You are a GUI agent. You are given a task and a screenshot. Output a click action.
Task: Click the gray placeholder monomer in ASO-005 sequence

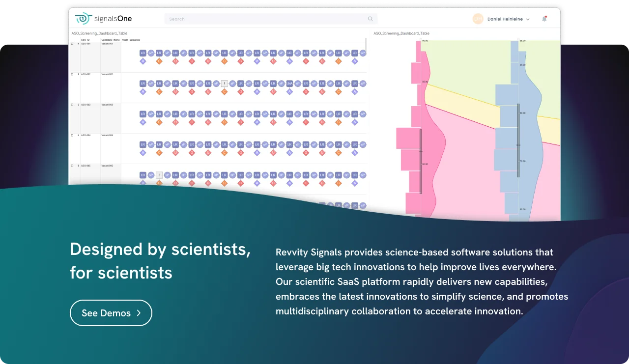tap(159, 175)
